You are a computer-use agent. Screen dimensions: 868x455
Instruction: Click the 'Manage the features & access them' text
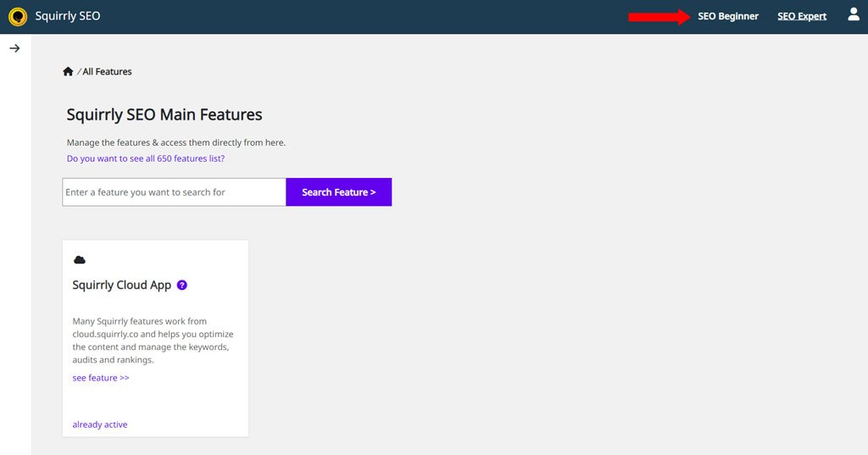coord(176,142)
